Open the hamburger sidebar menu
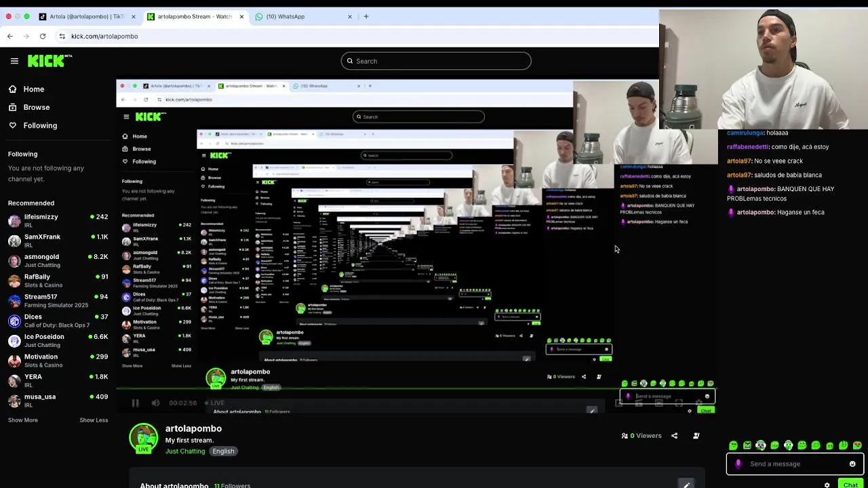The image size is (868, 488). coord(14,61)
